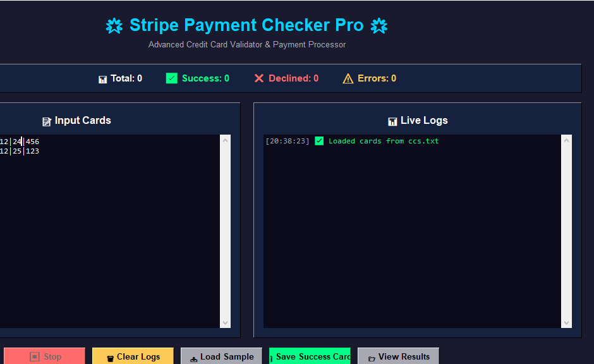Click green checkmark icon beside Success
594x364 pixels.
[x=172, y=78]
